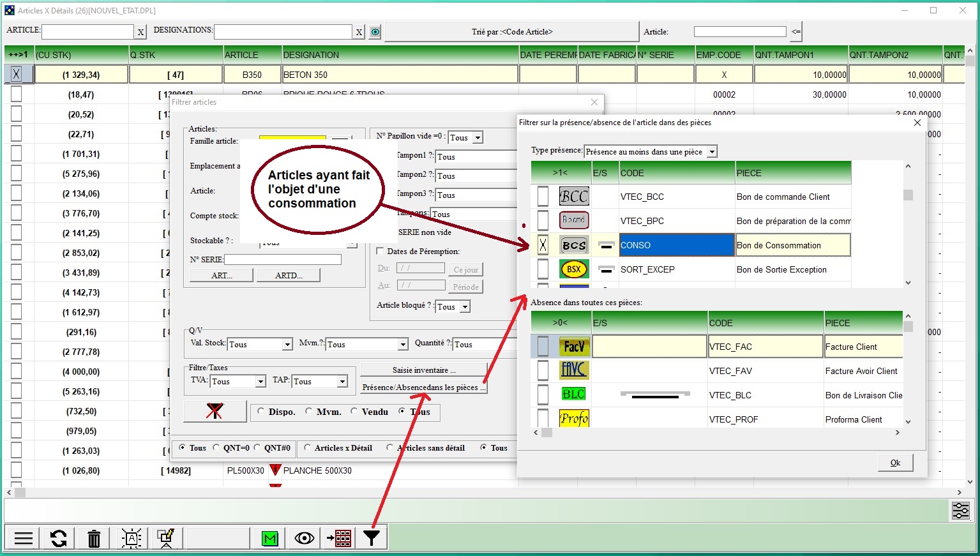Click the yellow Famille article field
Screen dimensions: 980x556
[292, 137]
